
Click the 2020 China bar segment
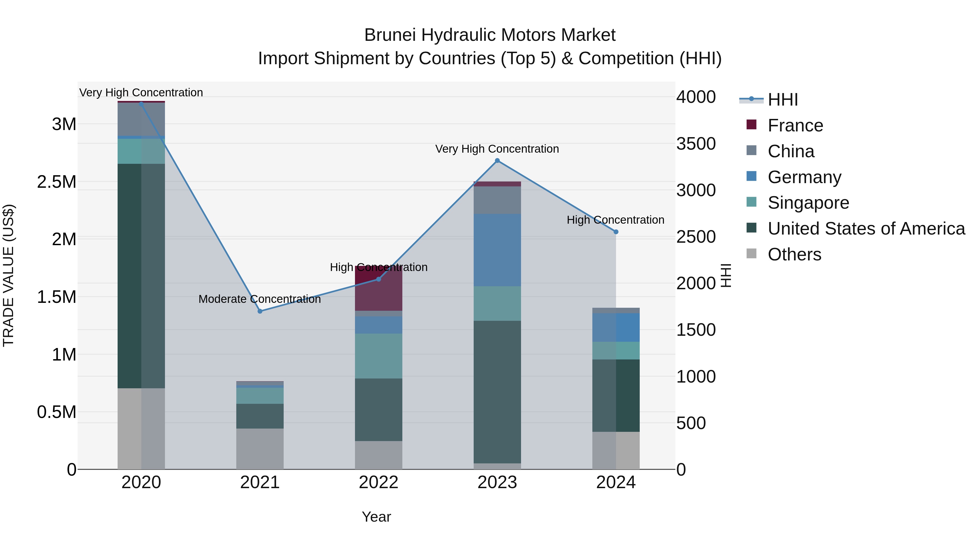coord(141,119)
